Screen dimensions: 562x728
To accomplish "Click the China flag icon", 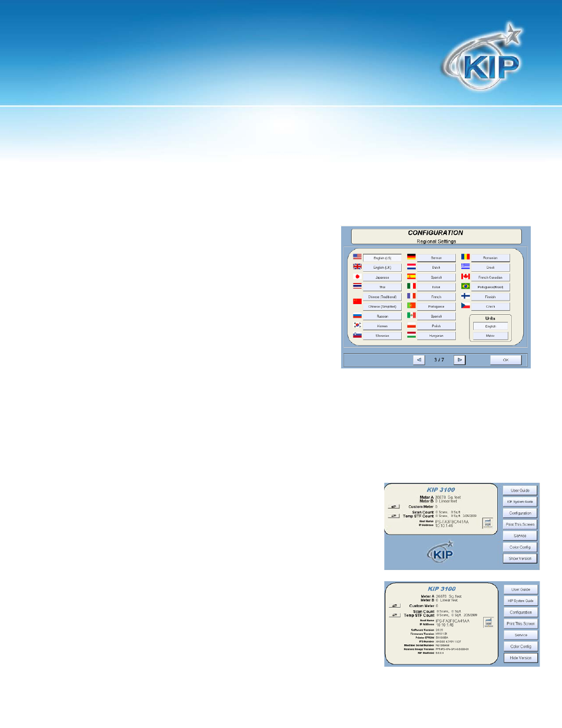I will 357,301.
